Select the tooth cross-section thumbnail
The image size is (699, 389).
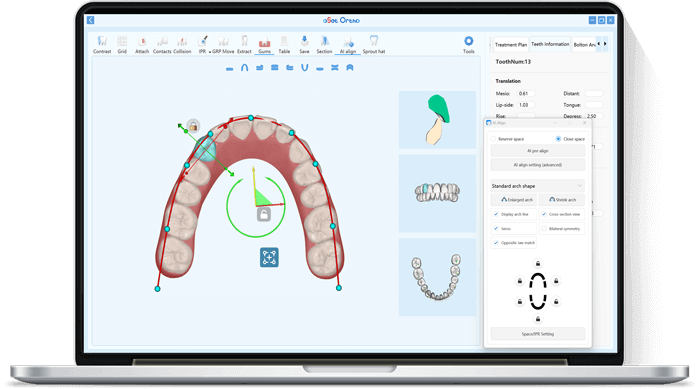(437, 120)
